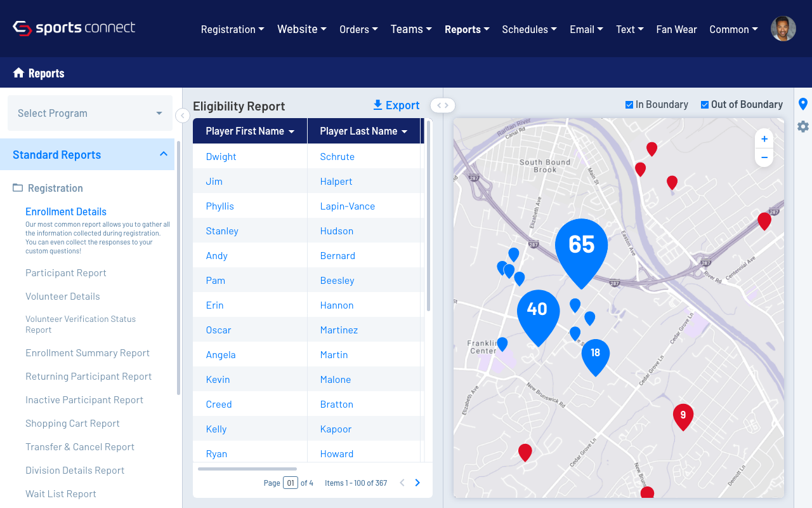The image size is (812, 508).
Task: Click first name Oscar
Action: pos(219,330)
